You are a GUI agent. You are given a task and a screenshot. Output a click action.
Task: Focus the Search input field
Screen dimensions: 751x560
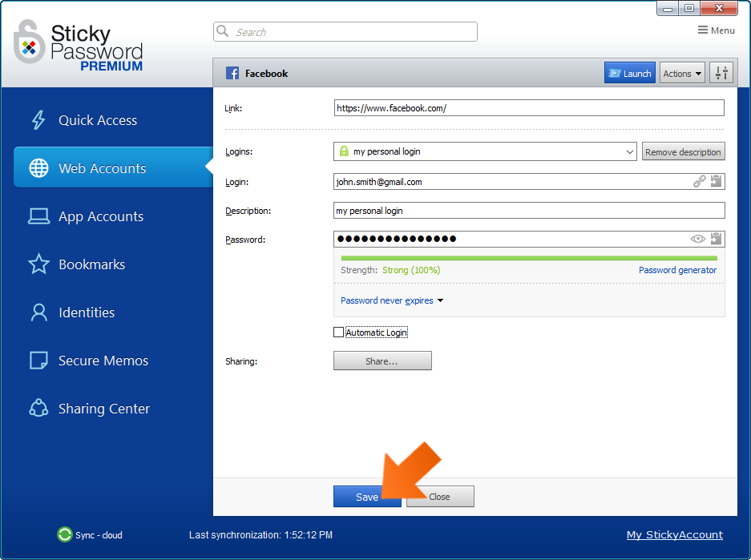345,31
